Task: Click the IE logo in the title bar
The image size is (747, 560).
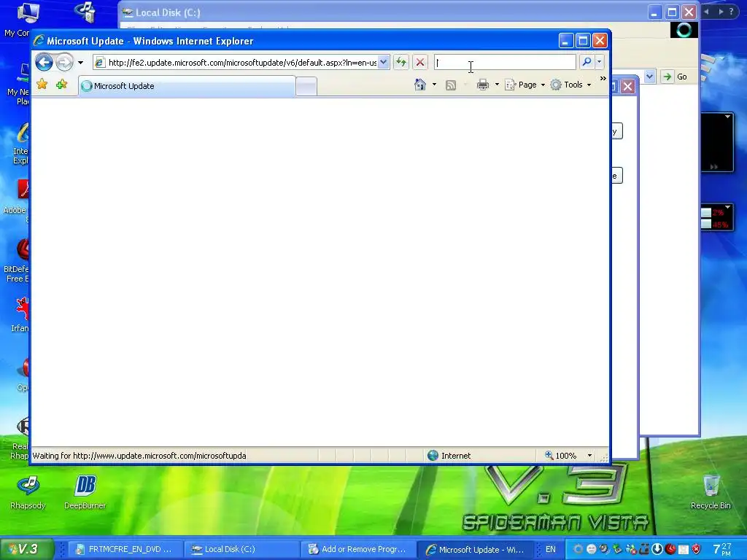Action: point(39,41)
